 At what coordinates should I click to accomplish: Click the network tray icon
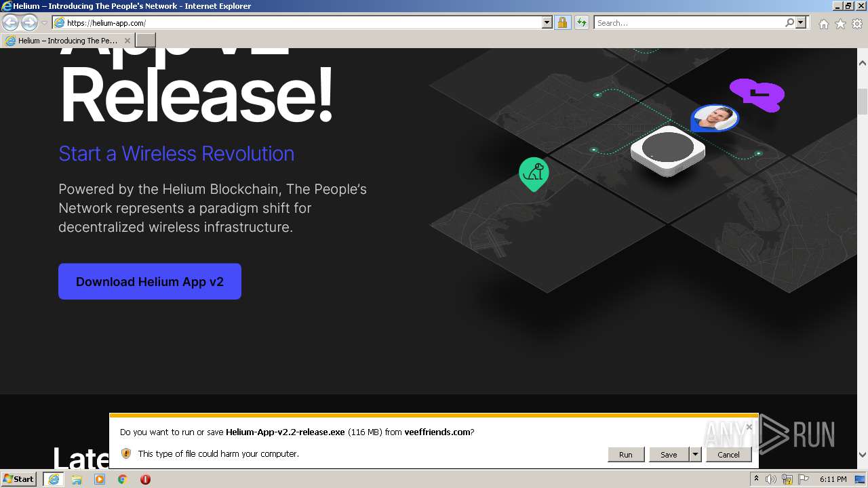(787, 479)
